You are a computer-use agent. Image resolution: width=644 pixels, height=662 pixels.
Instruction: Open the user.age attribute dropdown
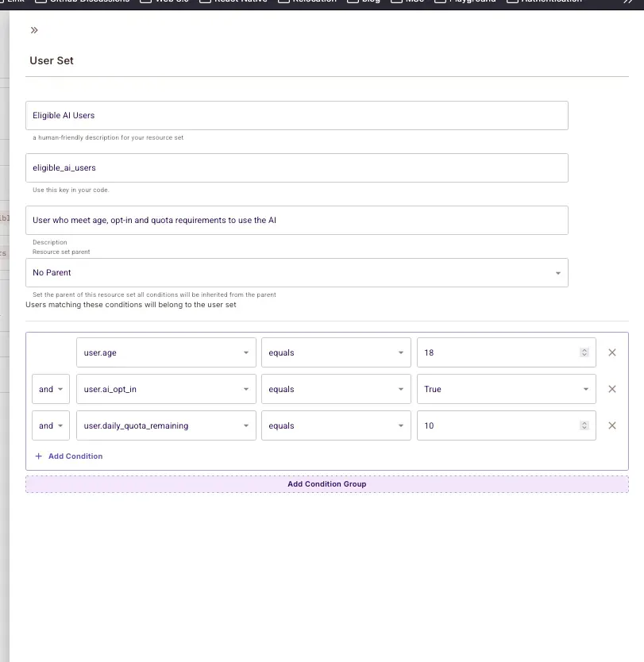tap(166, 352)
